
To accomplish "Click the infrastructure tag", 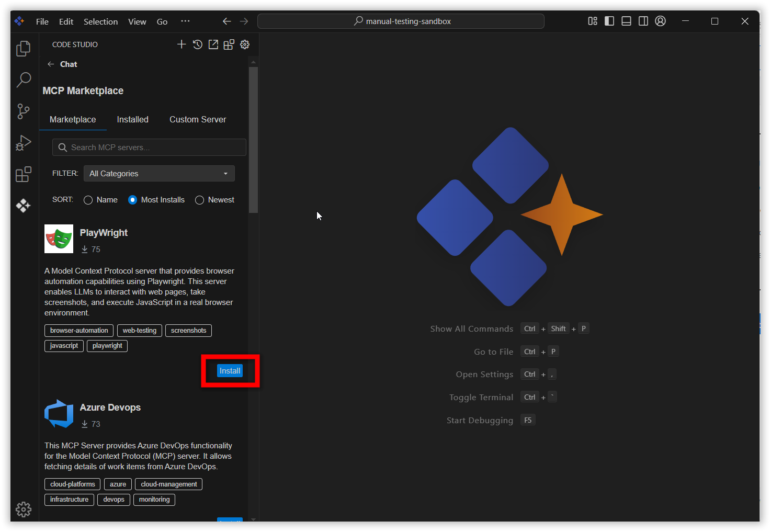I will coord(69,500).
